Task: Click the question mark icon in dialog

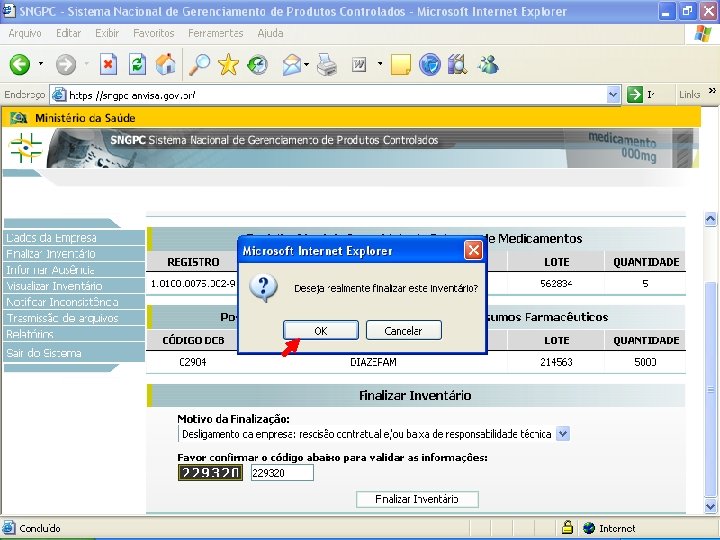Action: tap(263, 288)
